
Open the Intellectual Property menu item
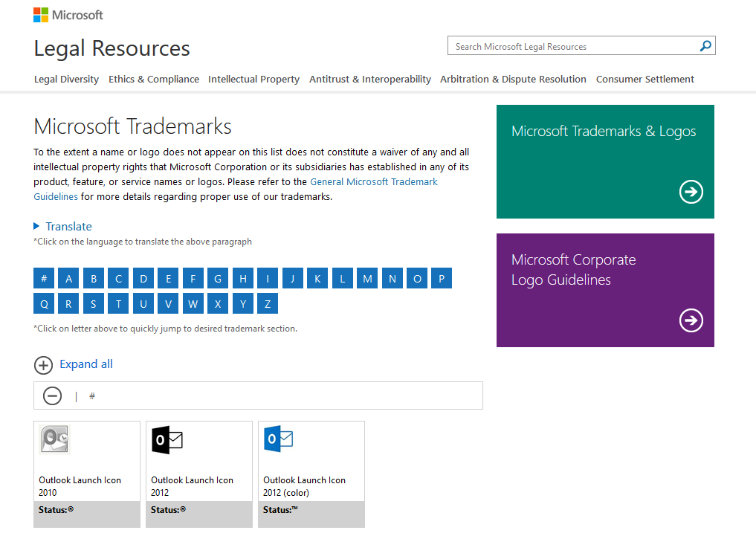pyautogui.click(x=253, y=79)
